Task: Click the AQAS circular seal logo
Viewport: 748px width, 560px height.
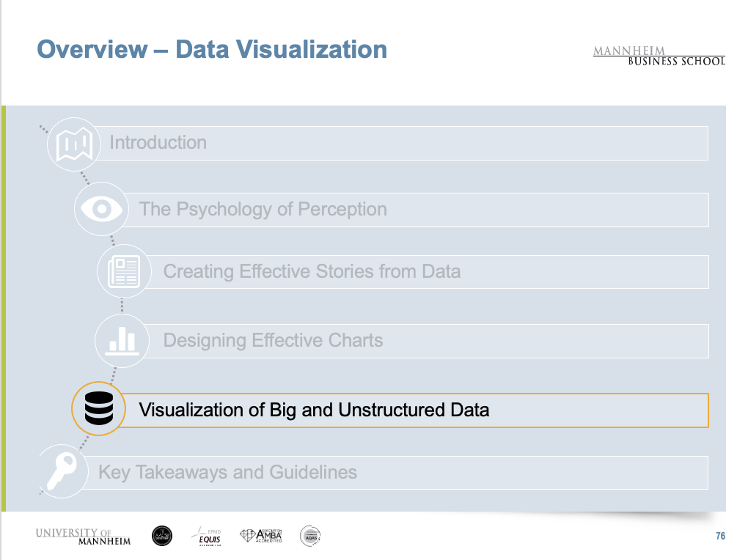Action: (x=310, y=536)
